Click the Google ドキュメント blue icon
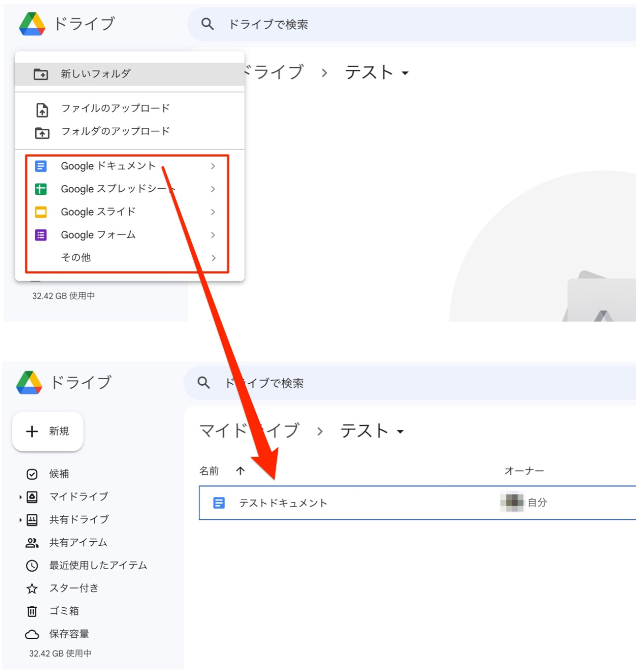The width and height of the screenshot is (636, 672). coord(41,166)
